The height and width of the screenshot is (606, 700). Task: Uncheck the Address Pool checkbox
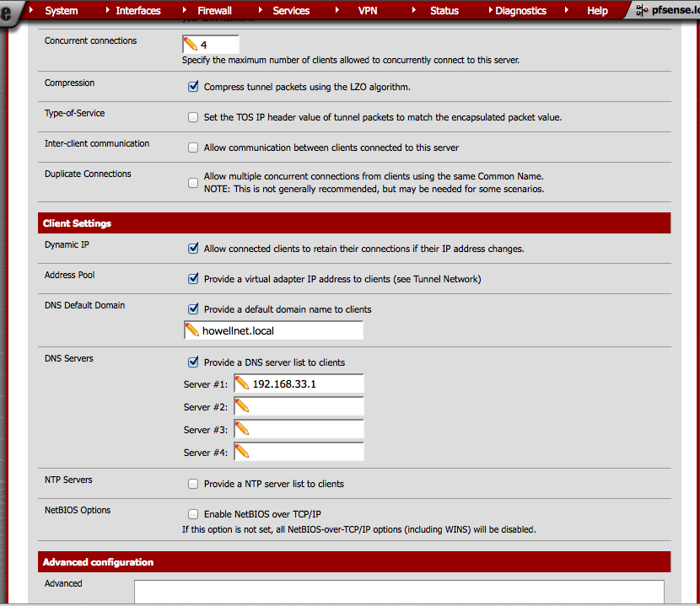[193, 278]
